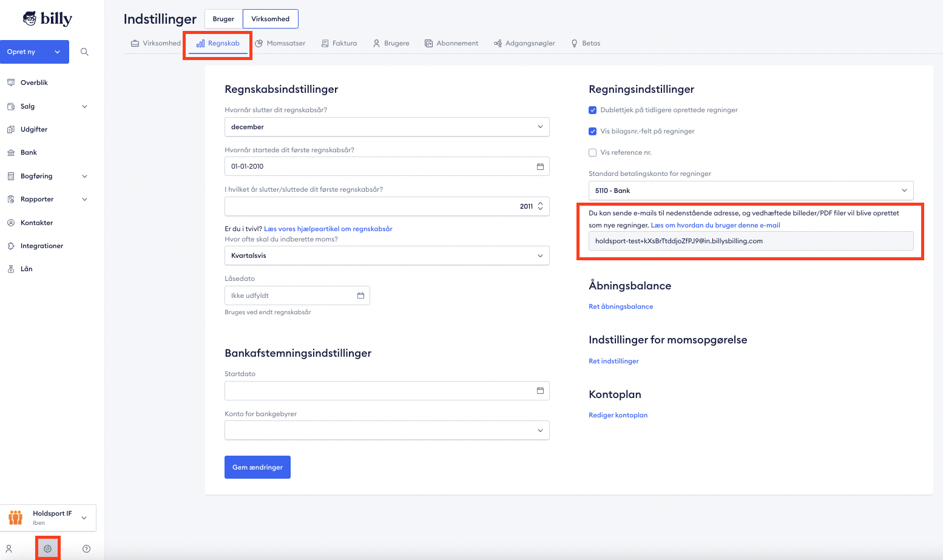This screenshot has height=560, width=943.
Task: Change the Kvartalsvis moms dropdown
Action: 387,255
